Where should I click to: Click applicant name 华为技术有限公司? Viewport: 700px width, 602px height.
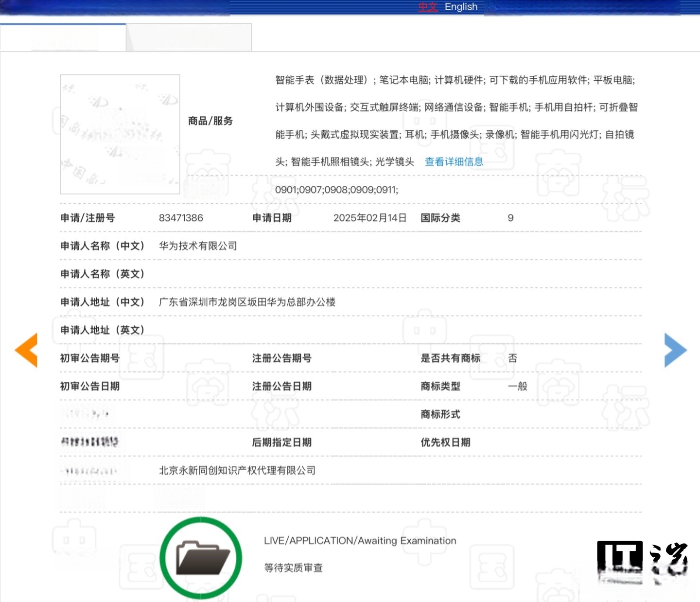tap(198, 246)
